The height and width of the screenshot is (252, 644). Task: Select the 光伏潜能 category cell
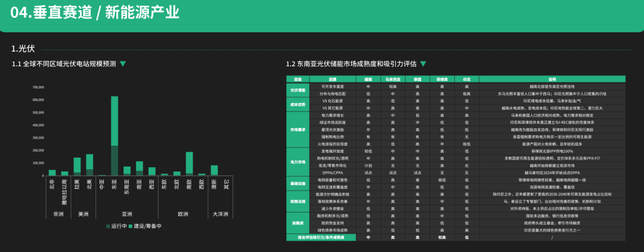coord(298,90)
